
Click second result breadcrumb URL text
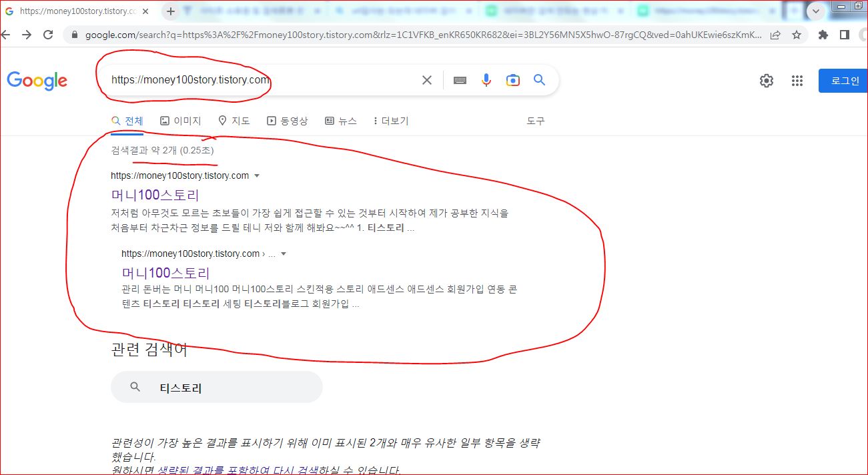pos(198,254)
